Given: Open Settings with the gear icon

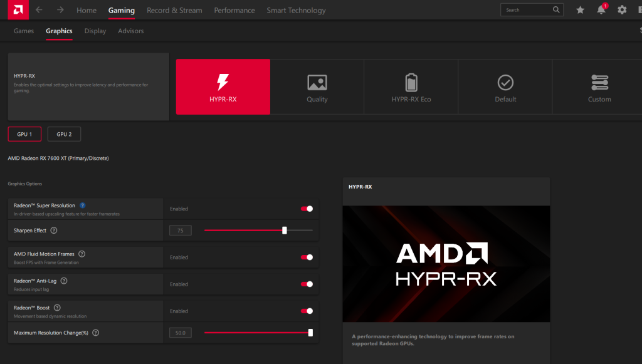Looking at the screenshot, I should tap(622, 10).
